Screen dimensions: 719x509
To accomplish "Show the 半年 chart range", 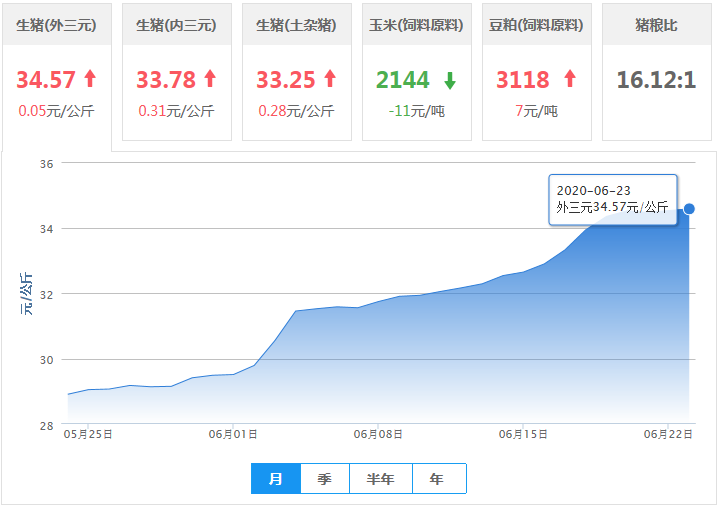I will point(381,479).
